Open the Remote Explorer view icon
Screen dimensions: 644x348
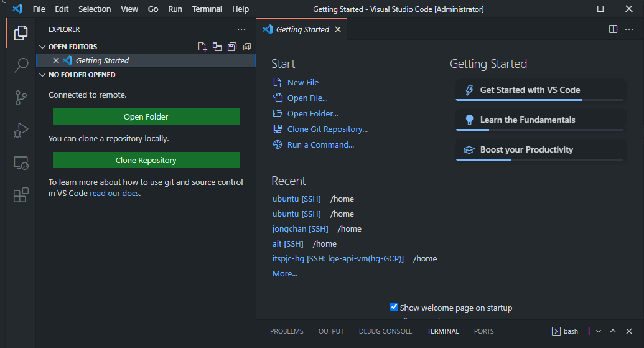tap(21, 162)
